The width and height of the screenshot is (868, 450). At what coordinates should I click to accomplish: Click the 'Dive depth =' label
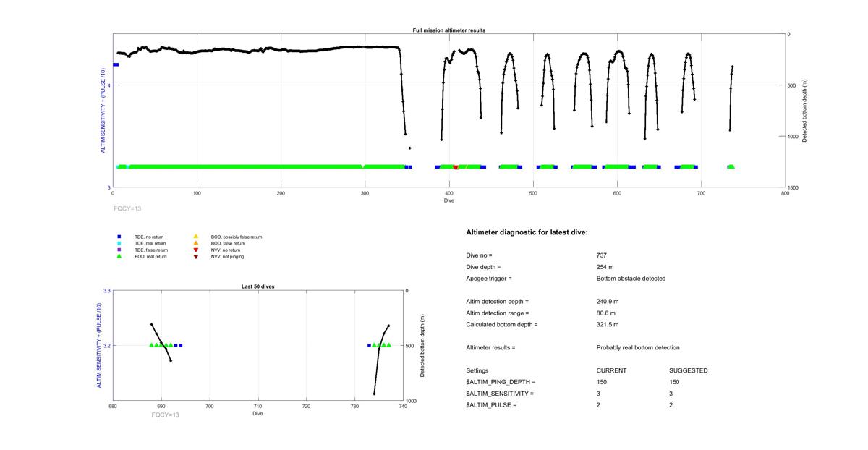tap(483, 267)
